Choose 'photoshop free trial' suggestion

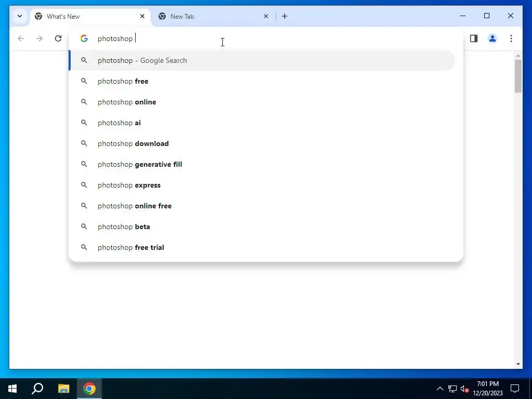(262, 247)
